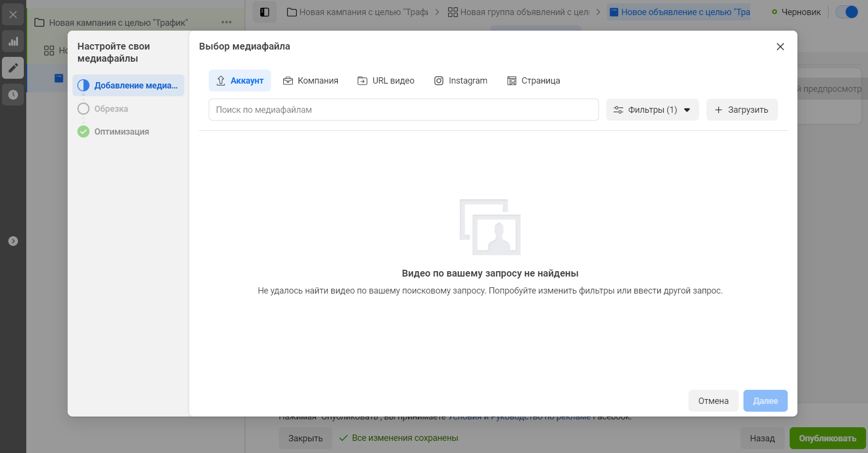Screen dimensions: 868x453
Task: Click the Назад button
Action: click(762, 438)
